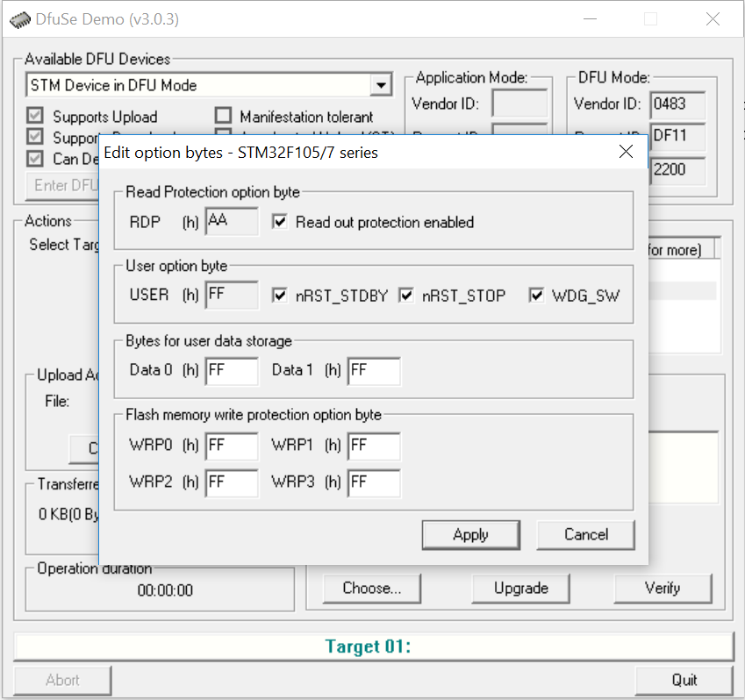This screenshot has height=700, width=745.
Task: Click the DFU Mode field showing 2200
Action: pyautogui.click(x=677, y=170)
